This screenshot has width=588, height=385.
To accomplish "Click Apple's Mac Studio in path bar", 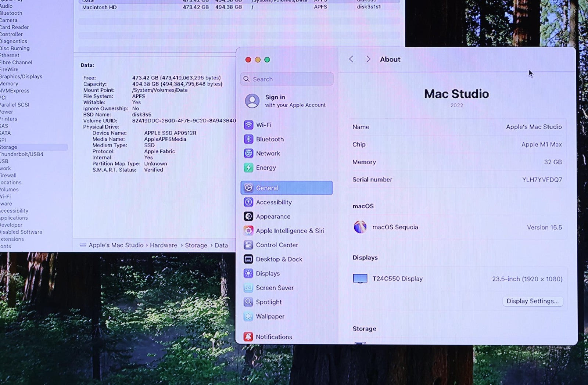I will pyautogui.click(x=116, y=245).
